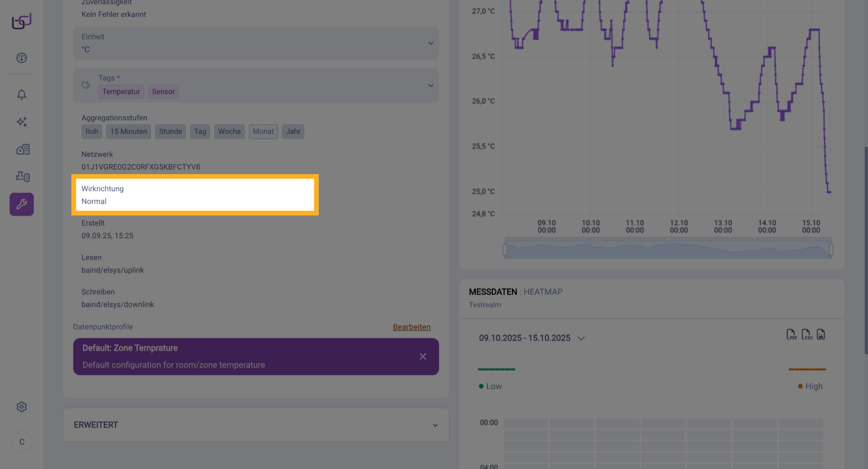This screenshot has height=469, width=868.
Task: Remove the Default Zone Temprature profile
Action: [423, 357]
